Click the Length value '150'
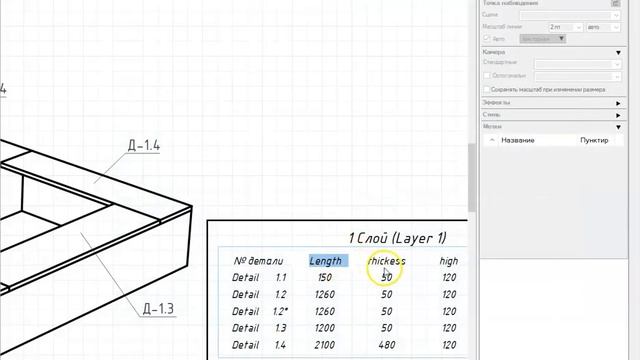 pos(325,278)
